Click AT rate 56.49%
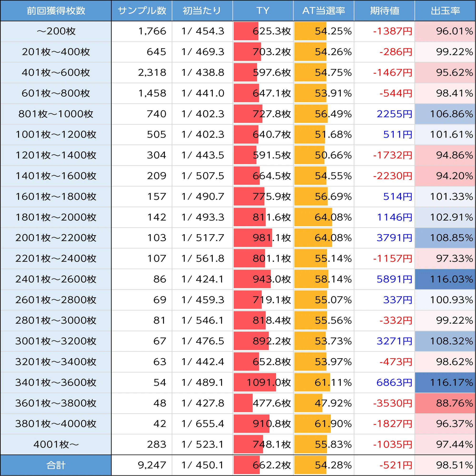 333,114
